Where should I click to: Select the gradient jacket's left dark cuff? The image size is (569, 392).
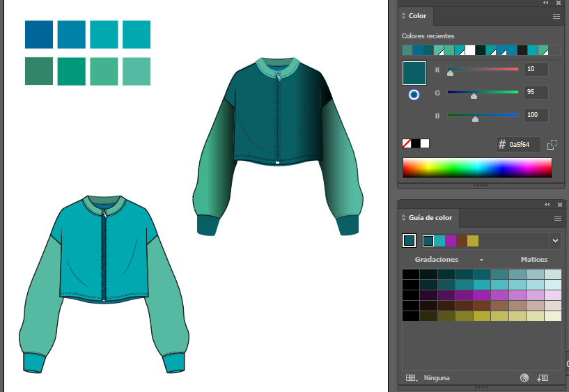(208, 226)
